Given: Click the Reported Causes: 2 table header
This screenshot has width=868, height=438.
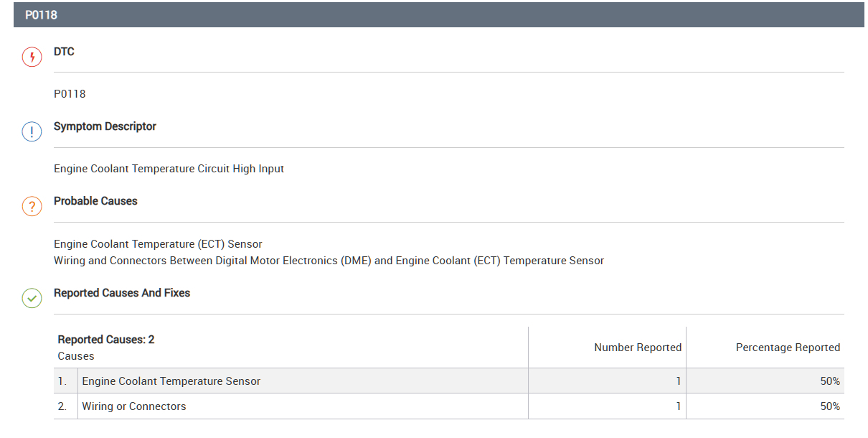Looking at the screenshot, I should (x=106, y=340).
